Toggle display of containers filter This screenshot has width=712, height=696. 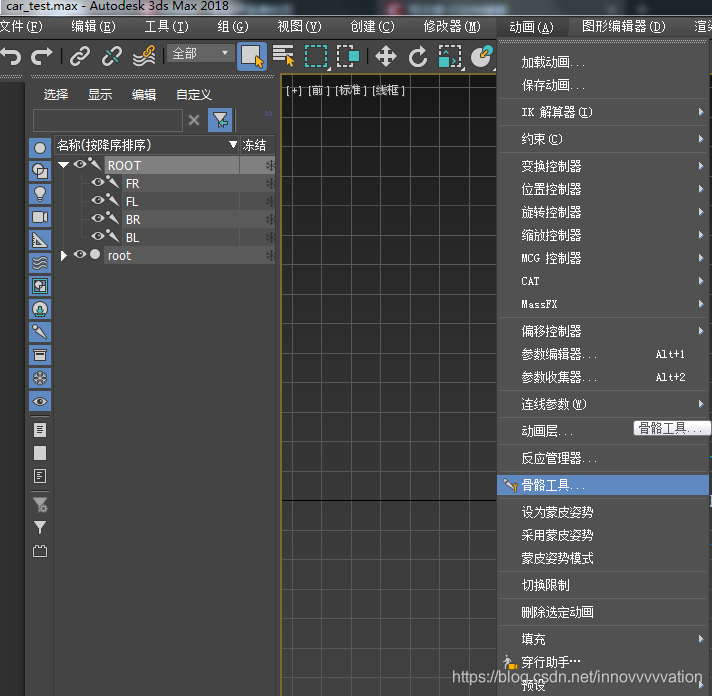(x=40, y=355)
